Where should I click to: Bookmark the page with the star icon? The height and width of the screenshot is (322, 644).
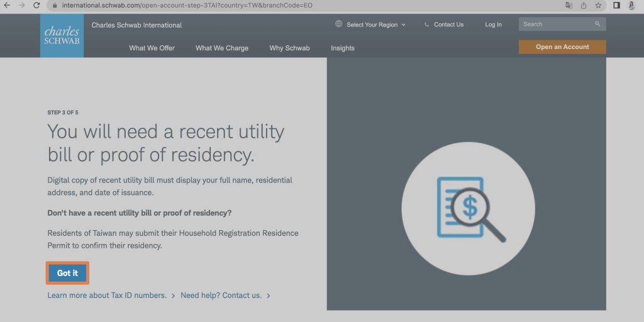tap(599, 5)
